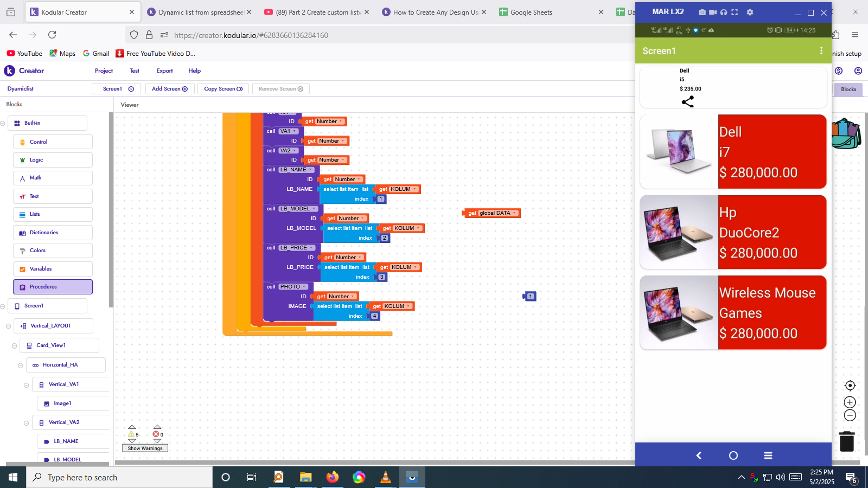Zoom out the blocks workspace

point(850,415)
